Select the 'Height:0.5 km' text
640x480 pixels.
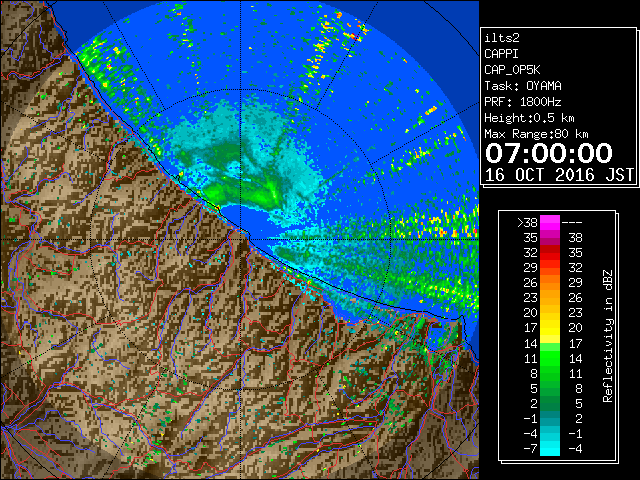tap(529, 118)
